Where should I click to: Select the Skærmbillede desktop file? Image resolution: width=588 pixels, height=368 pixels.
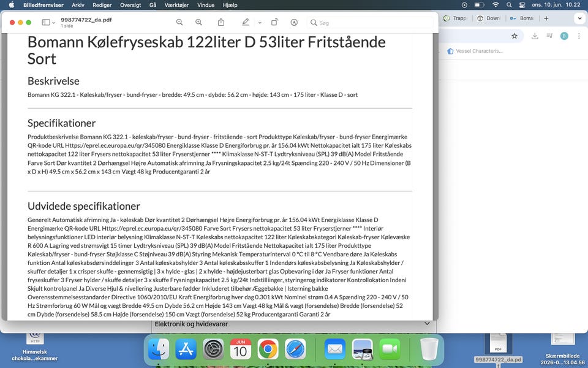click(563, 349)
